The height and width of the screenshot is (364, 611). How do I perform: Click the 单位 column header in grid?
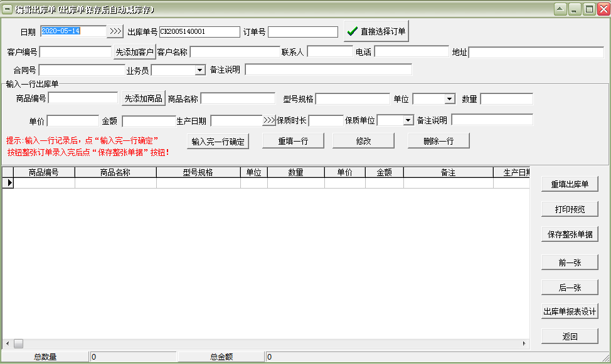pos(253,172)
